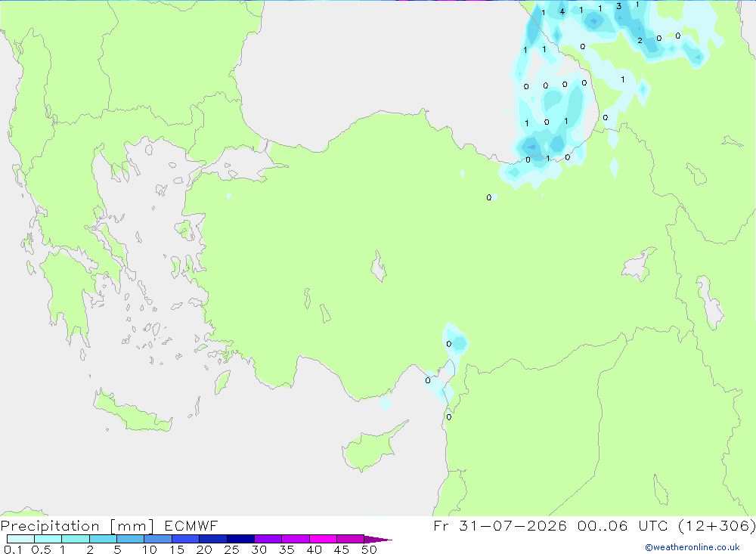756x554 pixels.
Task: Click the legend label "0.5"
Action: (41, 549)
